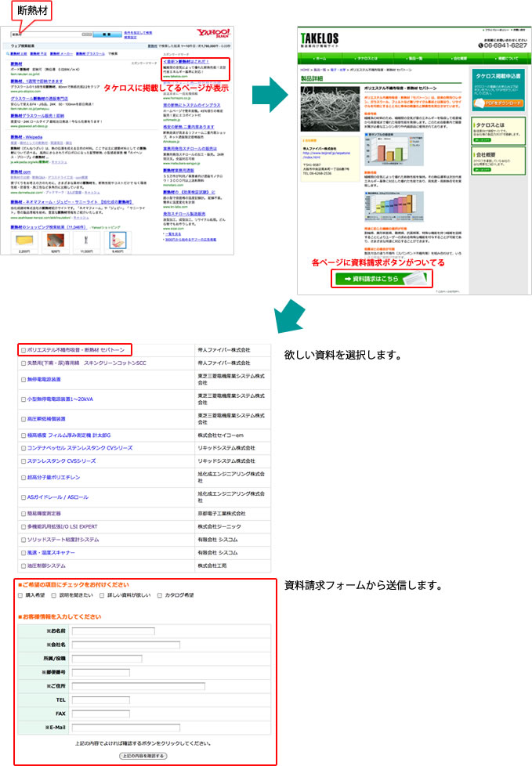Open the rightmost 掲載について navigation tab

pos(507,58)
